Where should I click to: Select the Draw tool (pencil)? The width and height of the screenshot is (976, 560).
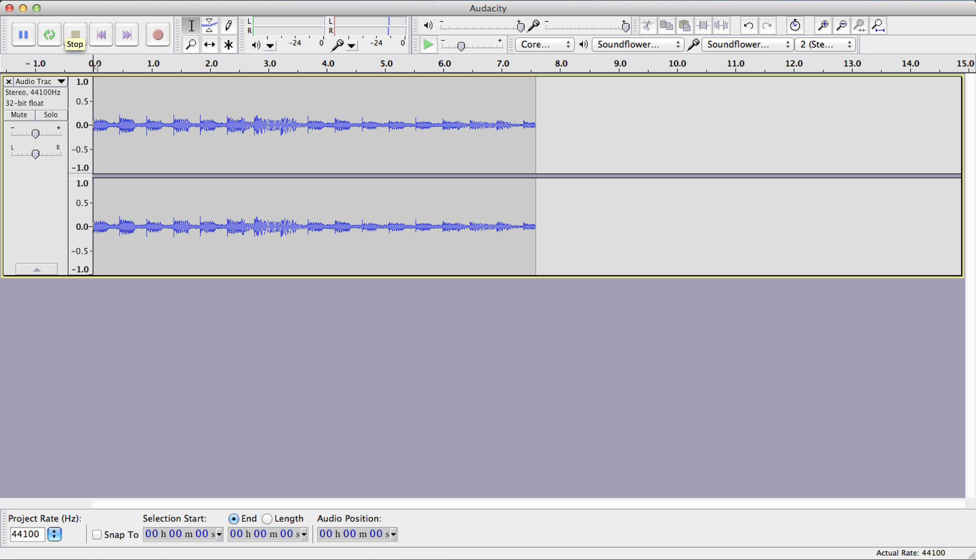point(228,25)
